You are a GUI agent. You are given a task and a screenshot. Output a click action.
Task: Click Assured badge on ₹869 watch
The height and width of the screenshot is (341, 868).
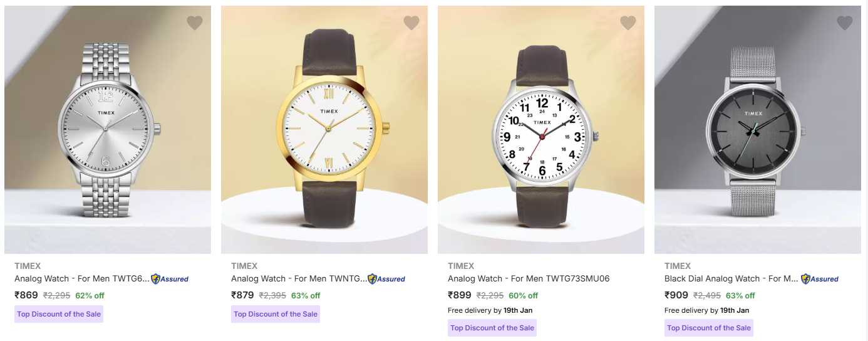pos(170,279)
